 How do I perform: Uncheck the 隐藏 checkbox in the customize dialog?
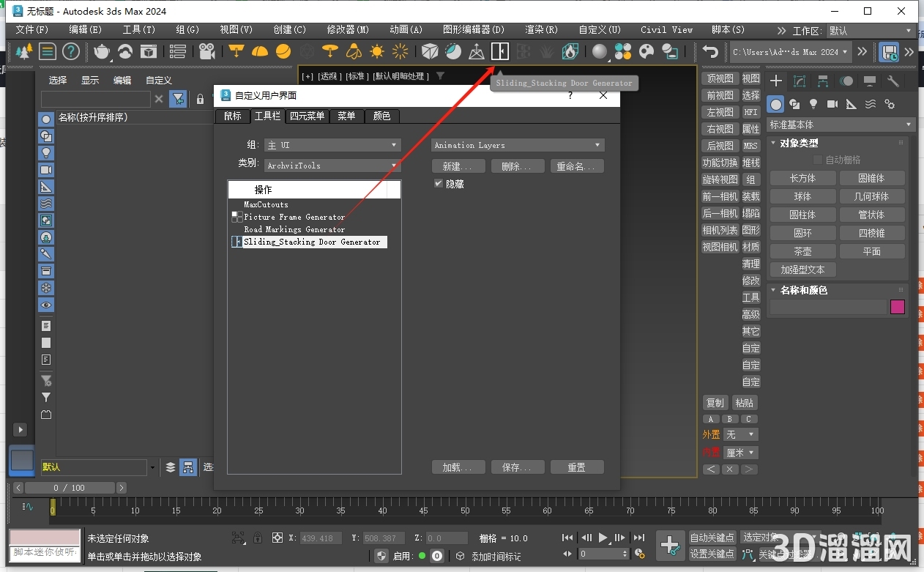tap(438, 184)
